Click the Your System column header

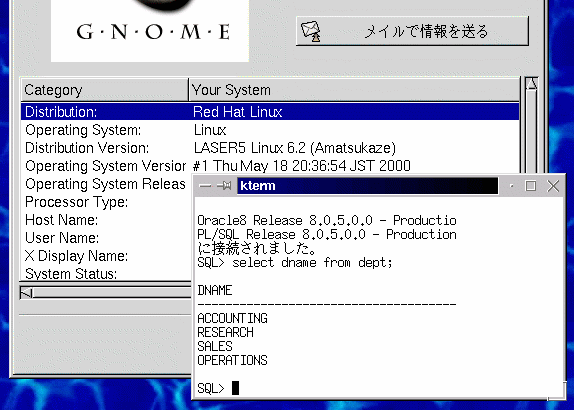click(354, 90)
